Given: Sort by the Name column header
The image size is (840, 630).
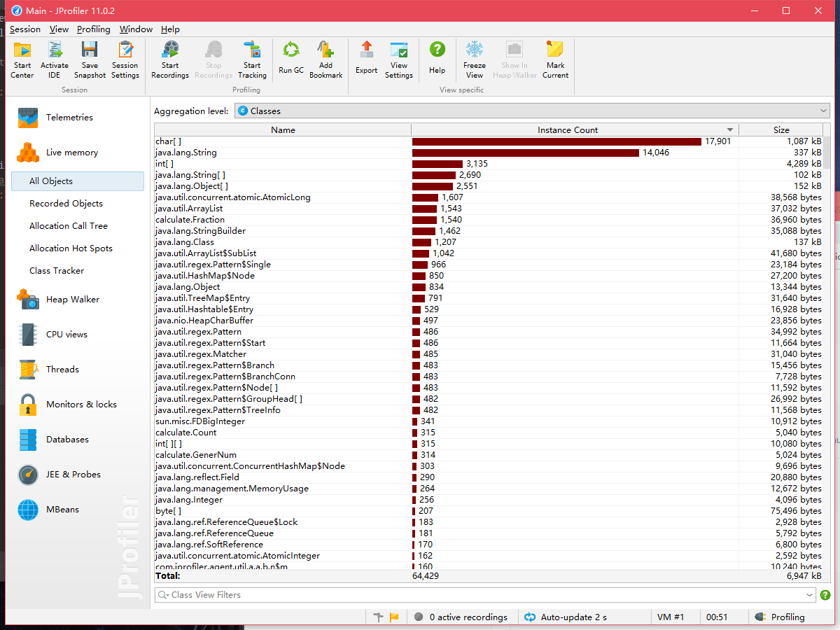Looking at the screenshot, I should click(283, 129).
